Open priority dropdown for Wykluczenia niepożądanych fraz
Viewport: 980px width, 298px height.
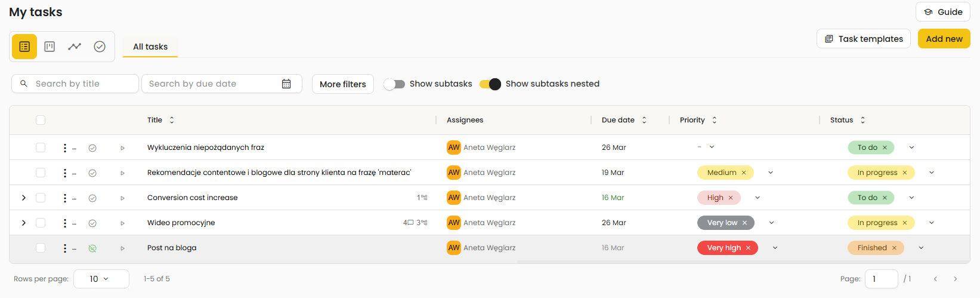pos(712,147)
